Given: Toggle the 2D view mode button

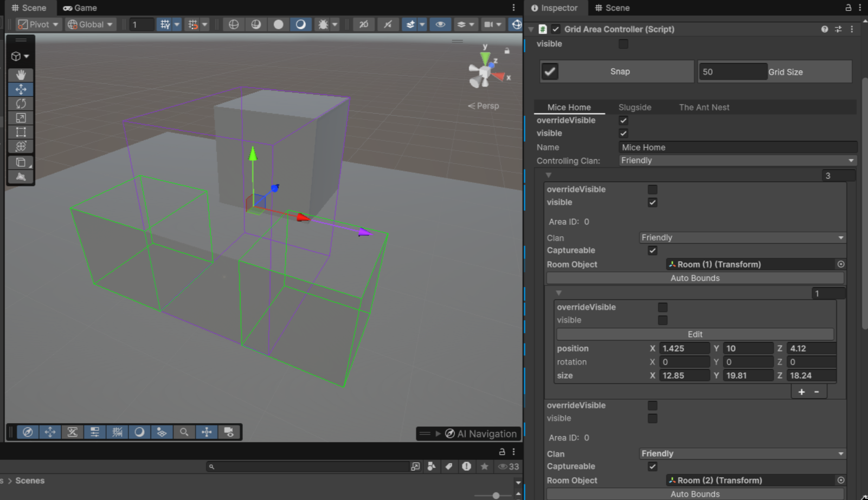Looking at the screenshot, I should [x=363, y=24].
